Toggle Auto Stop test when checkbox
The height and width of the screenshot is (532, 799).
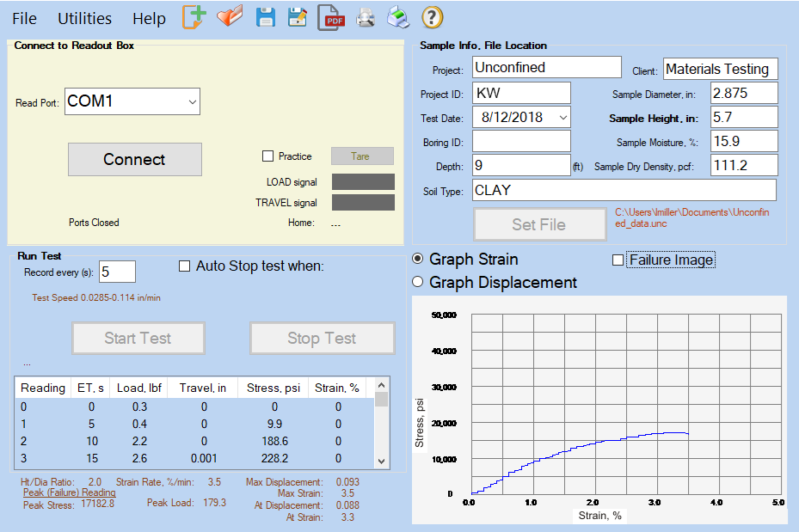pos(184,266)
